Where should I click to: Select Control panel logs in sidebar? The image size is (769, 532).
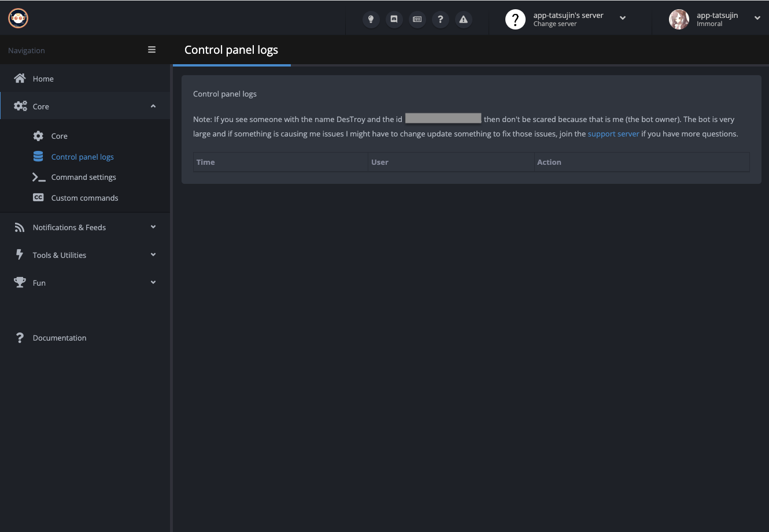click(82, 157)
